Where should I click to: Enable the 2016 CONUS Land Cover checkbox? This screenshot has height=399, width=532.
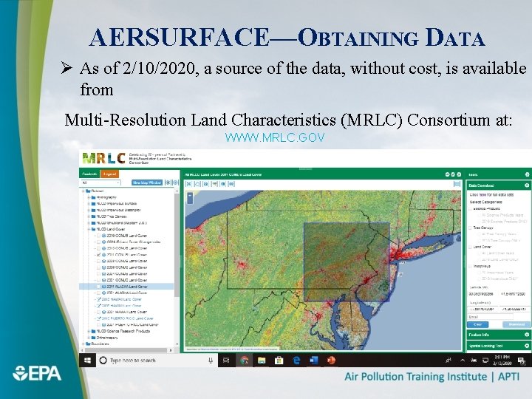(99, 236)
